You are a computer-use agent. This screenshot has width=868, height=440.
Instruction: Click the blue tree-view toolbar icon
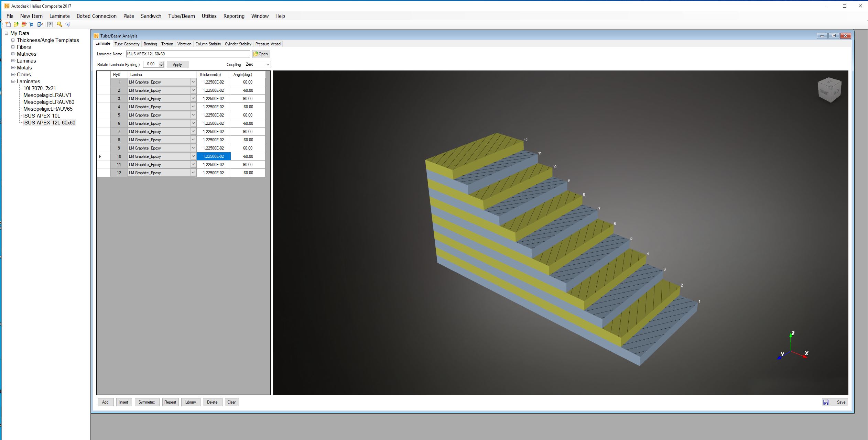tap(32, 24)
